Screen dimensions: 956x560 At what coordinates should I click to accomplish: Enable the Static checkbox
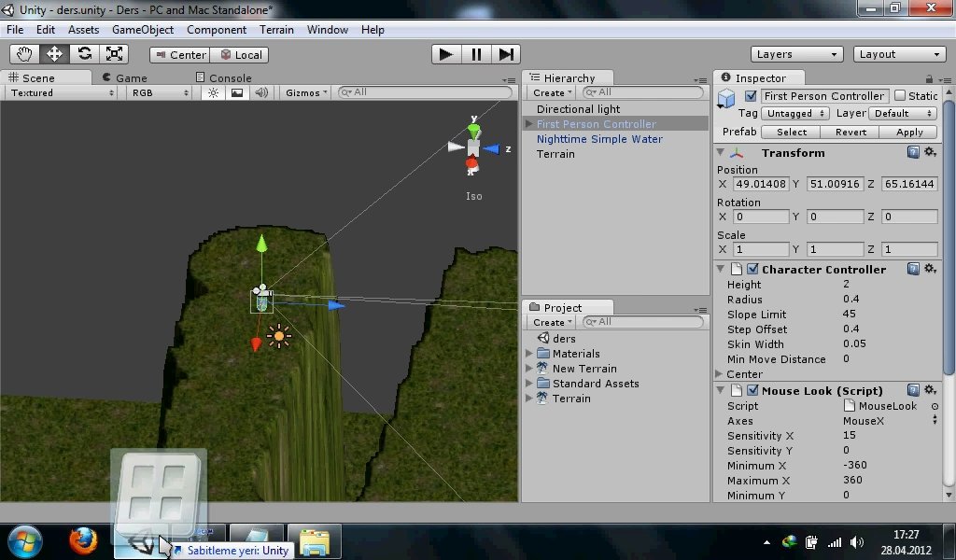(900, 96)
